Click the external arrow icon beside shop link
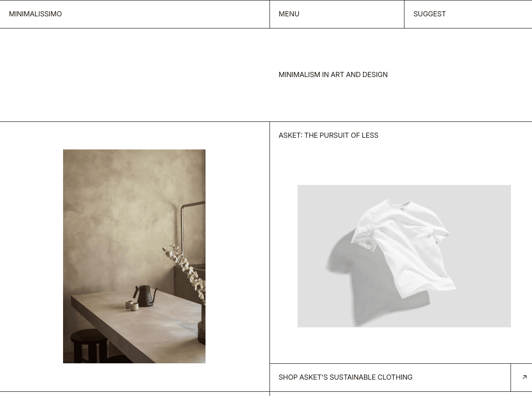The image size is (532, 396). 524,377
